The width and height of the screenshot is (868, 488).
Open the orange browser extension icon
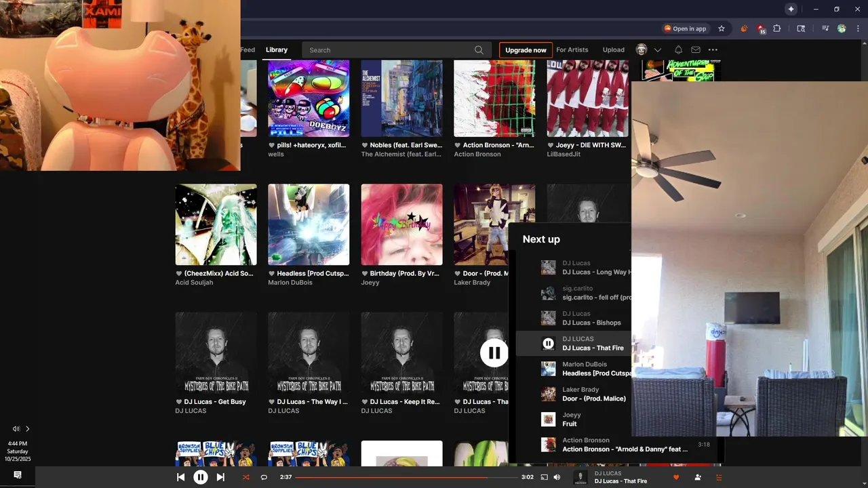coord(744,28)
